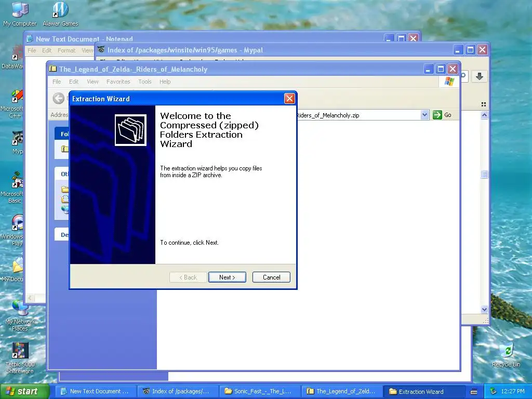Click the Mypal raccoon title bar icon
The image size is (532, 399).
[x=101, y=49]
